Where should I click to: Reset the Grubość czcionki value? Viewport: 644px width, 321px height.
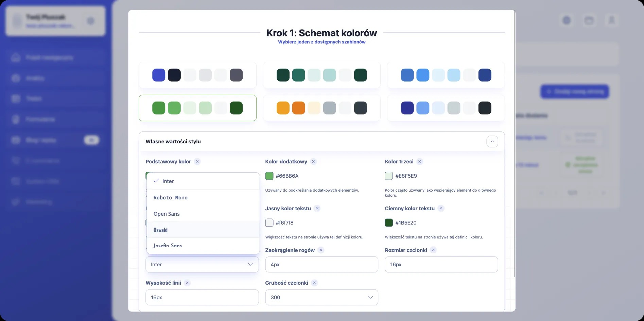(314, 283)
